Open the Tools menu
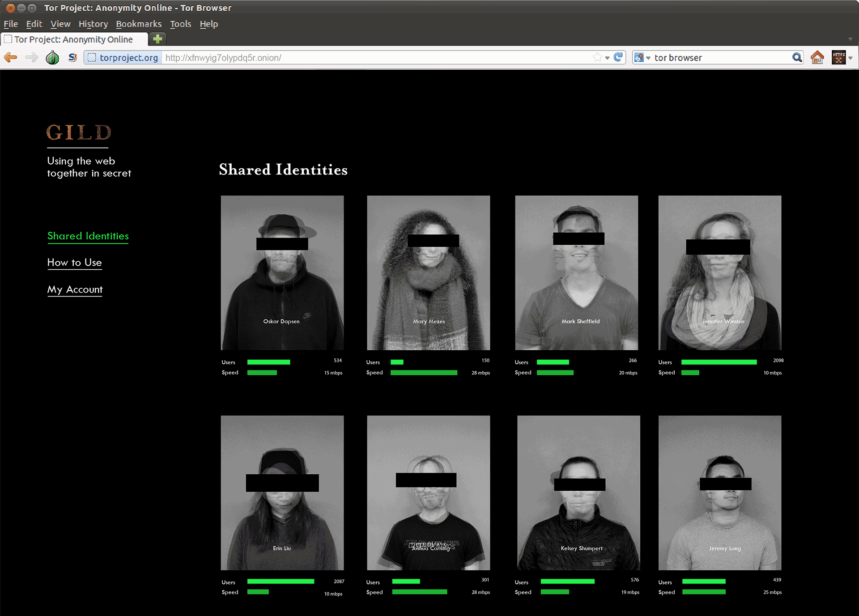 (180, 24)
